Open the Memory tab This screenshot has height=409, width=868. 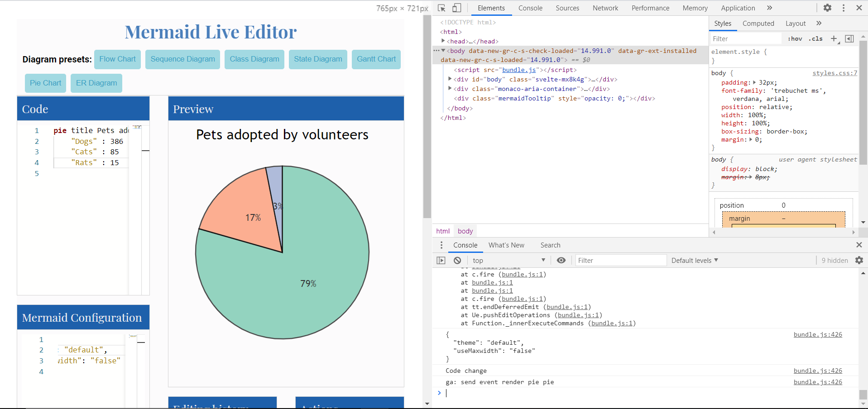[695, 8]
